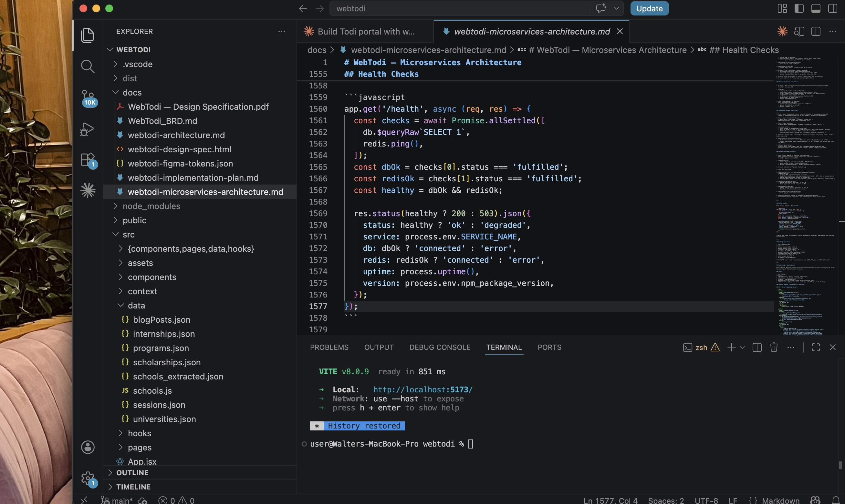Open the Claude sidebar icon in activity bar
This screenshot has width=845, height=504.
click(x=88, y=190)
